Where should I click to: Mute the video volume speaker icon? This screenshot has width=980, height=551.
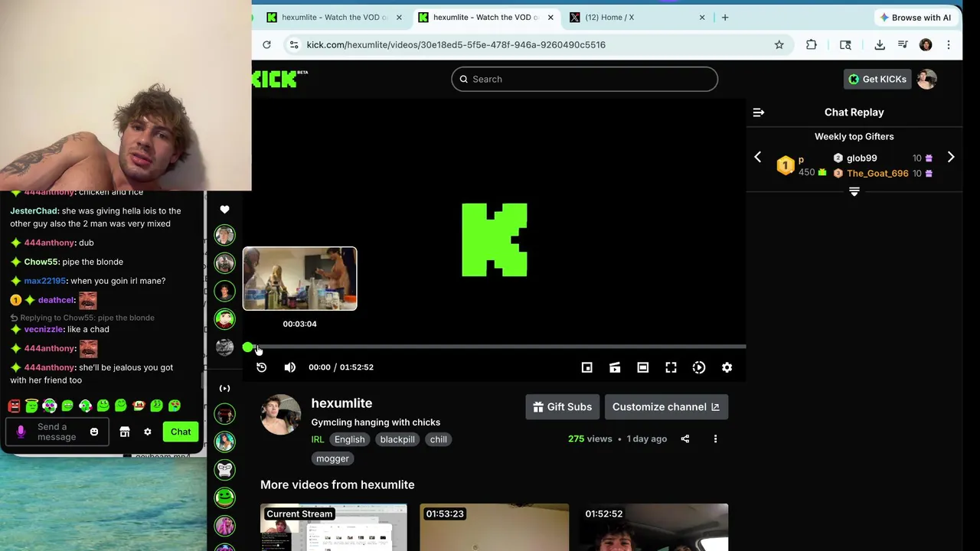point(290,367)
